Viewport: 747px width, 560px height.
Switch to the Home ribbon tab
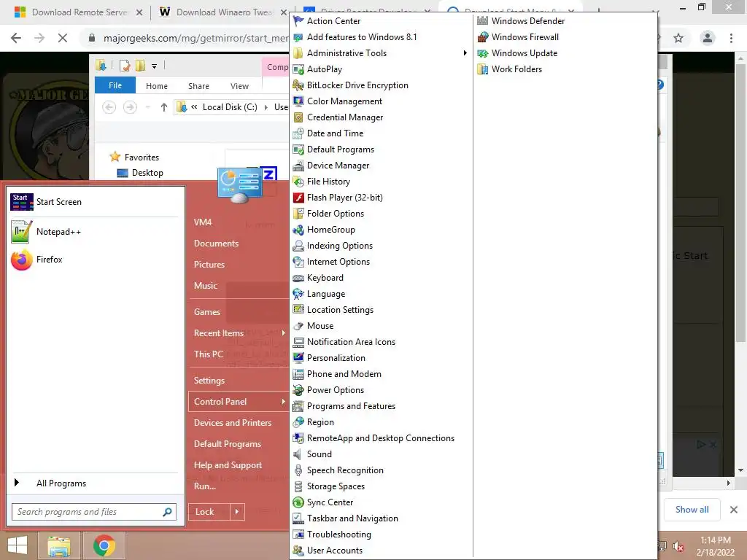[157, 86]
